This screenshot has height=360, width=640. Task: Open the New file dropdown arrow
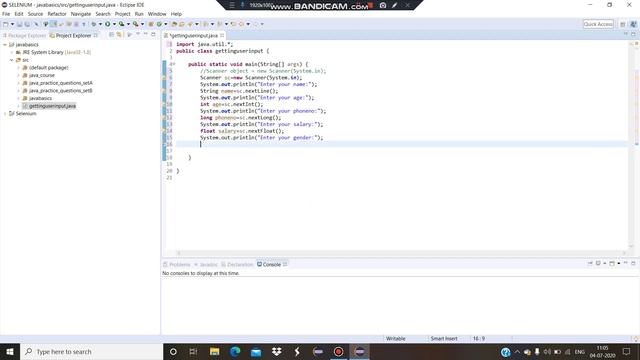click(x=12, y=24)
